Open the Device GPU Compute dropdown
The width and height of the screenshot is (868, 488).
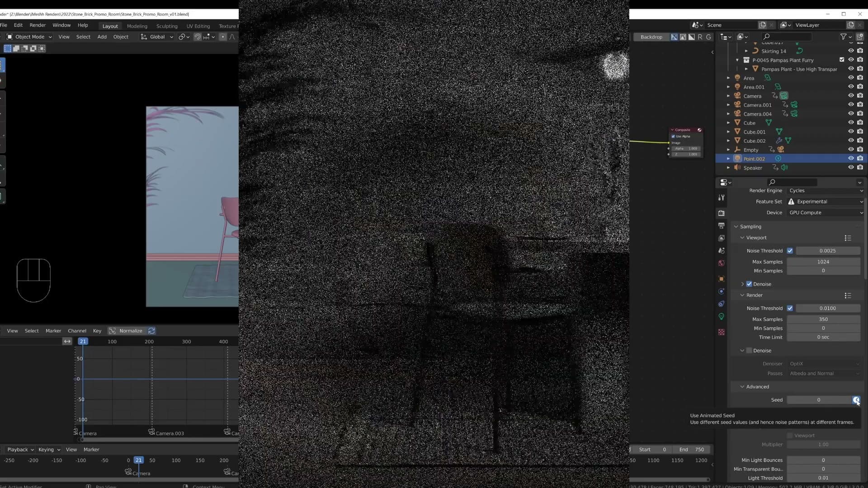[826, 212]
